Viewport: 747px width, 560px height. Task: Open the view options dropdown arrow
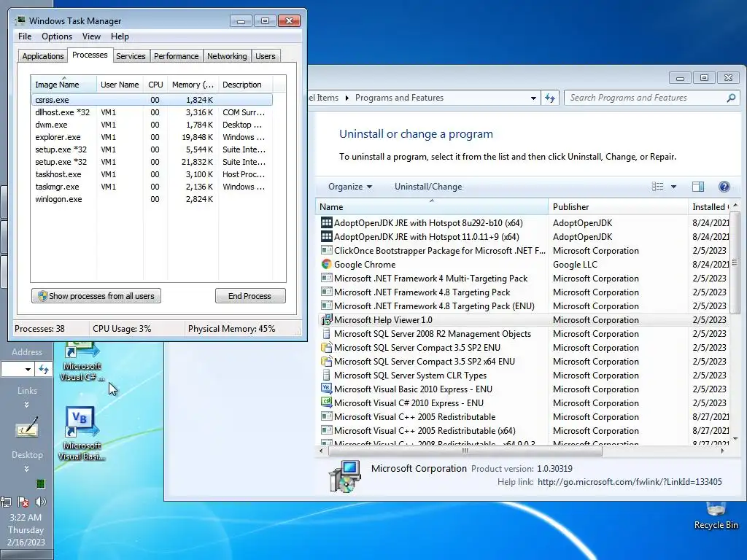673,187
